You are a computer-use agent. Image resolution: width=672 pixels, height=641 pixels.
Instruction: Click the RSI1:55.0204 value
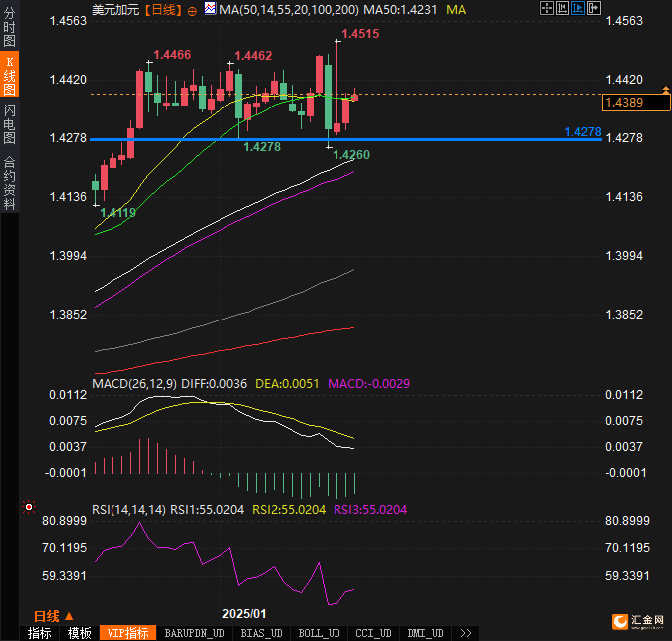tap(207, 509)
